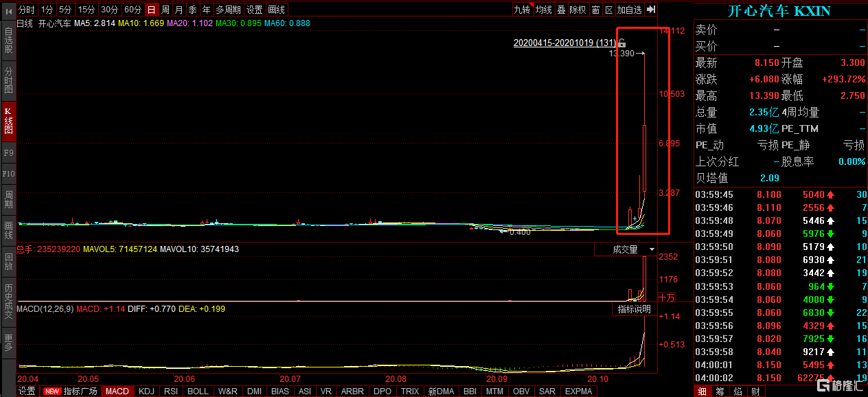Select the 筹 chips tab at bottom right

720,391
